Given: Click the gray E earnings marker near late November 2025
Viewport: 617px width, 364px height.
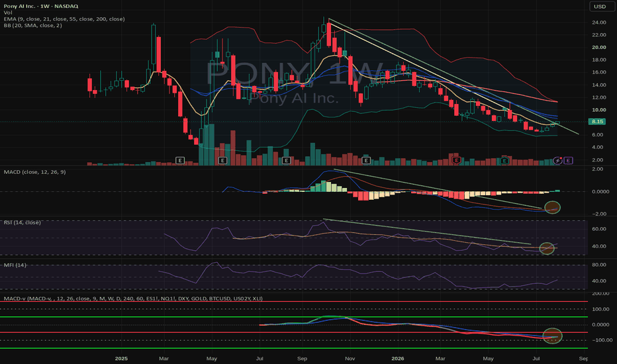Looking at the screenshot, I should pyautogui.click(x=366, y=161).
